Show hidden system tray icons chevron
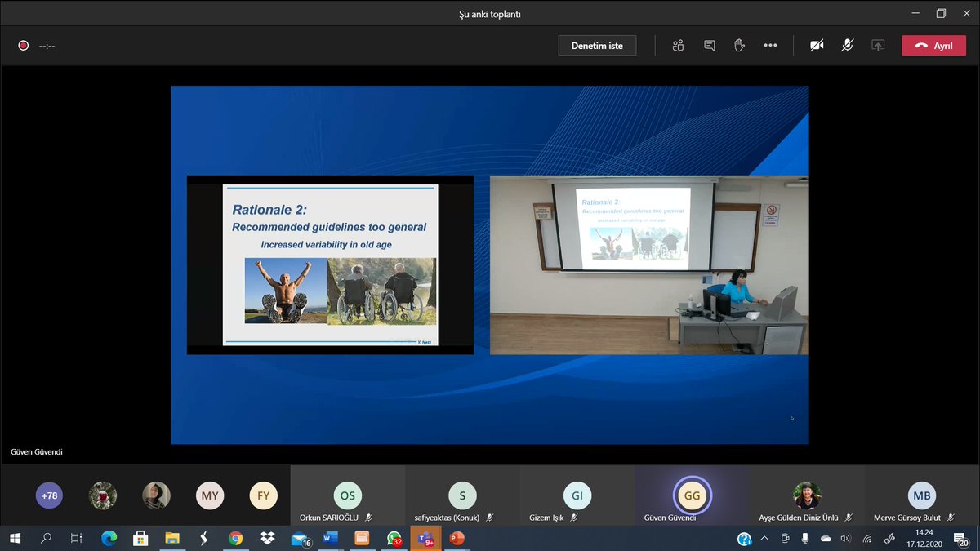 tap(764, 539)
